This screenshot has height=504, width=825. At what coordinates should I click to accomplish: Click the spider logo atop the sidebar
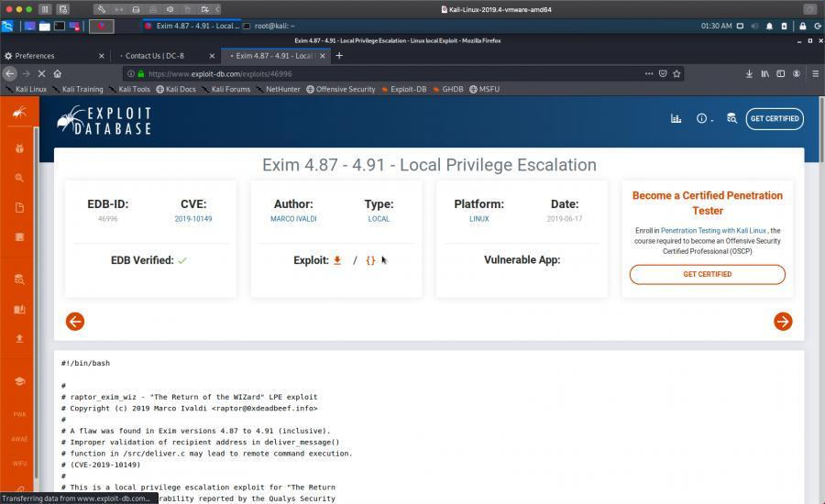click(19, 112)
